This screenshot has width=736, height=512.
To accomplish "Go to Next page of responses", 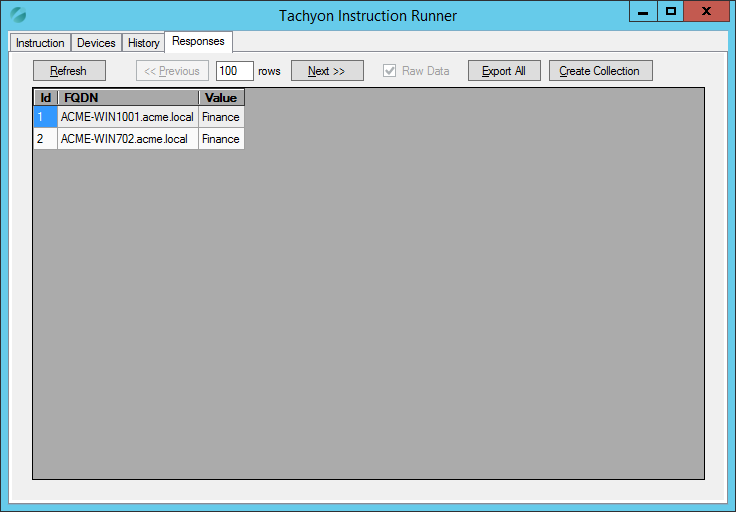I will pos(326,71).
